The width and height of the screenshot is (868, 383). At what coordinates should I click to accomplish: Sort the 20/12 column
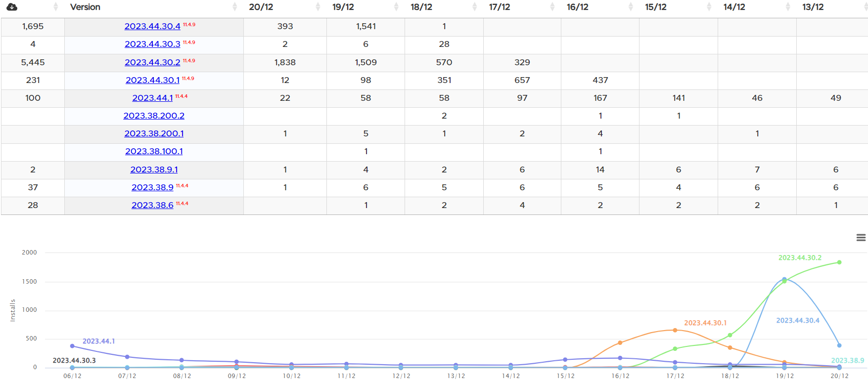pos(318,7)
